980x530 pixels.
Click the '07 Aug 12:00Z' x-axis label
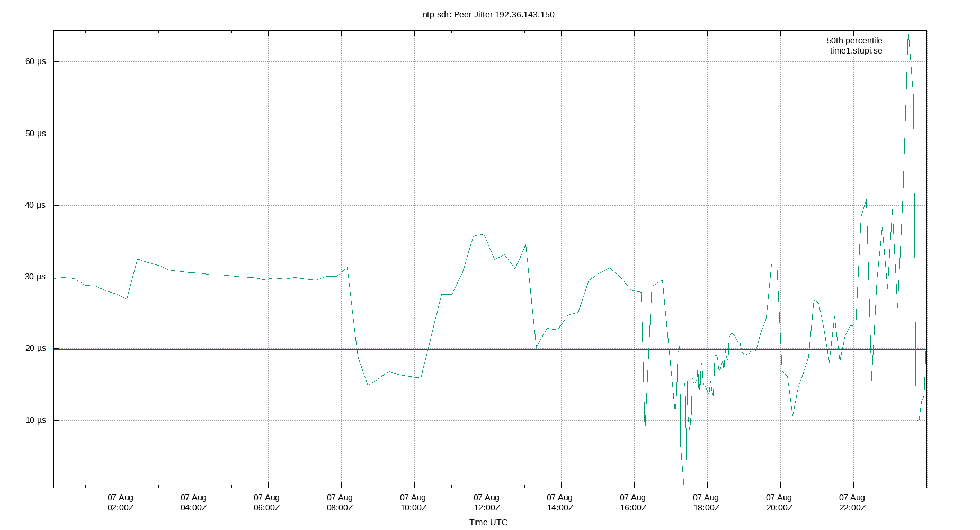[487, 502]
